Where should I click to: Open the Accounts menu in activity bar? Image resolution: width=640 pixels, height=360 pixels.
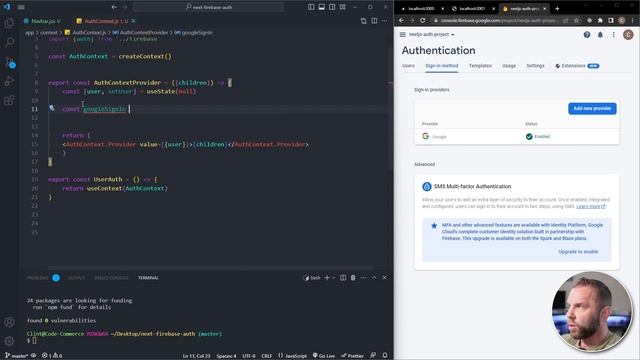9,322
